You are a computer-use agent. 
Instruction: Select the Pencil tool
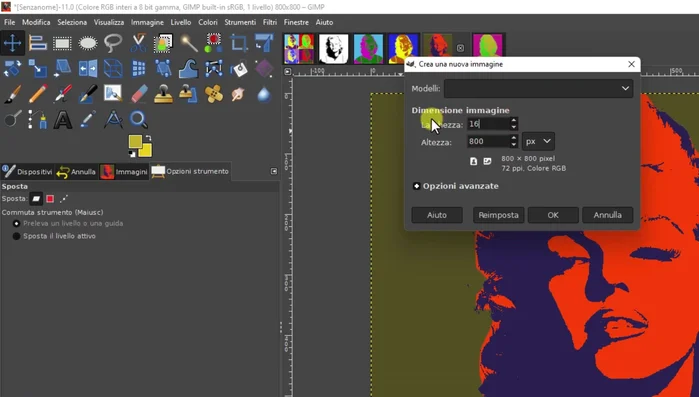(37, 94)
